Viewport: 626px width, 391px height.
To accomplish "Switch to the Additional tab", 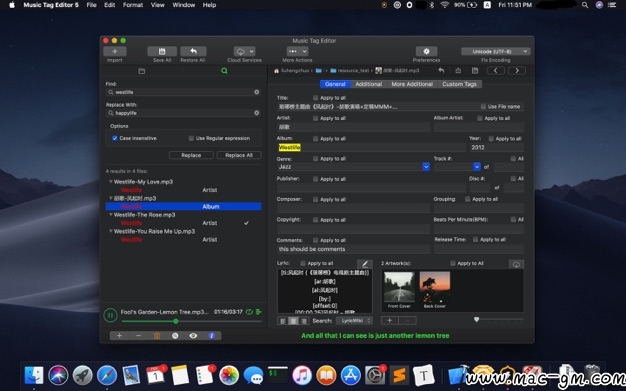I will [x=368, y=84].
